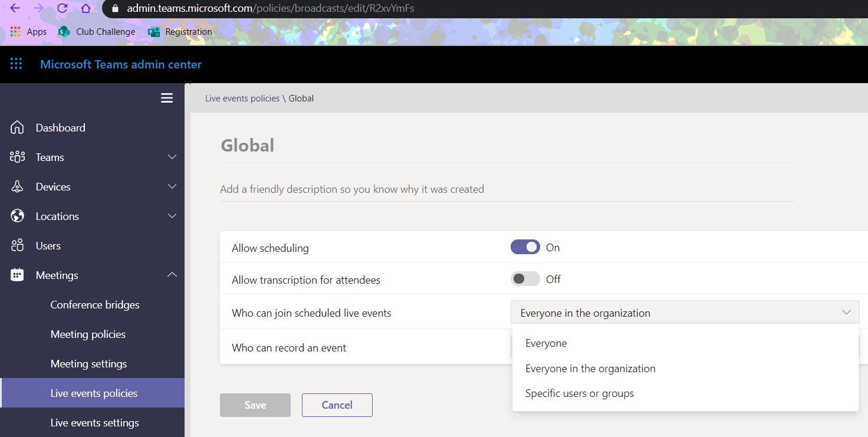Image resolution: width=868 pixels, height=437 pixels.
Task: Close the Who can join dropdown
Action: (685, 313)
